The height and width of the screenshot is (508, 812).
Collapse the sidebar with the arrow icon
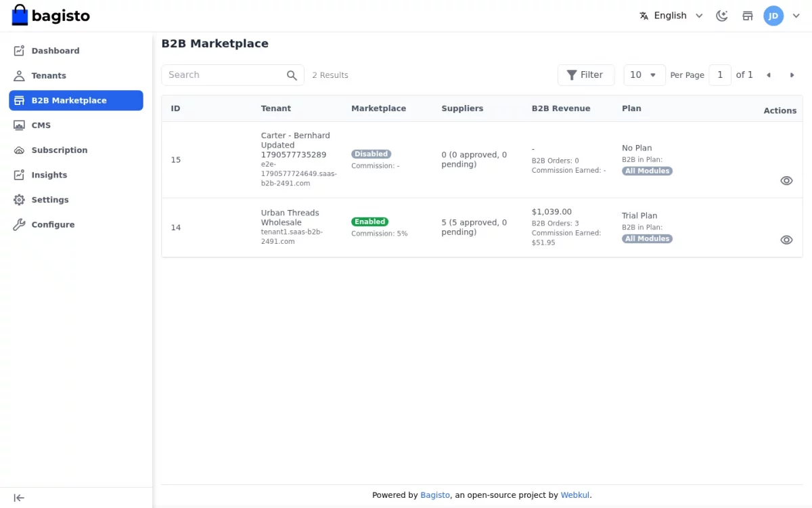click(19, 498)
